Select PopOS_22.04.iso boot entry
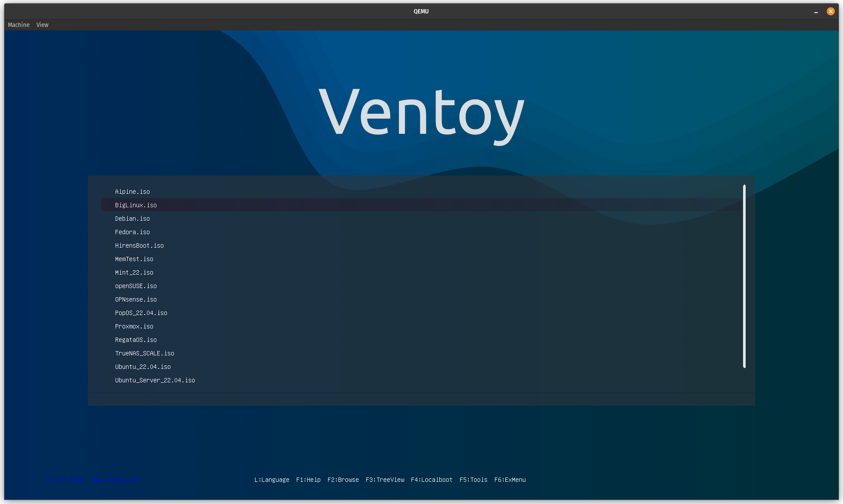The width and height of the screenshot is (843, 504). coord(421,313)
